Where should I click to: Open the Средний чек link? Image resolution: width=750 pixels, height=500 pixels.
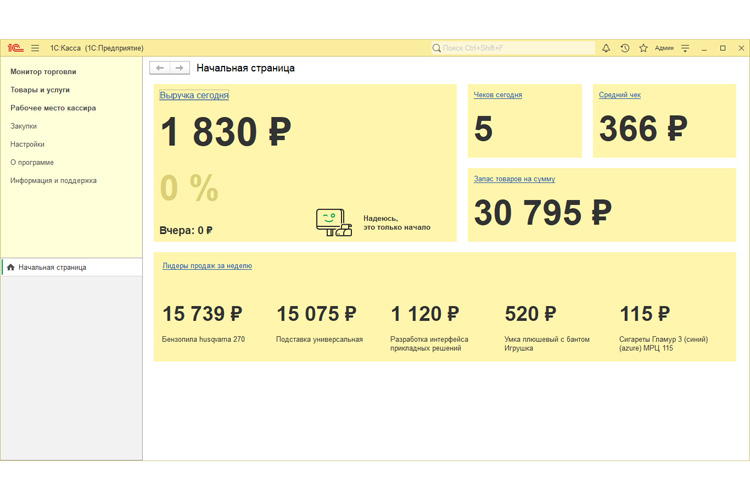point(620,95)
